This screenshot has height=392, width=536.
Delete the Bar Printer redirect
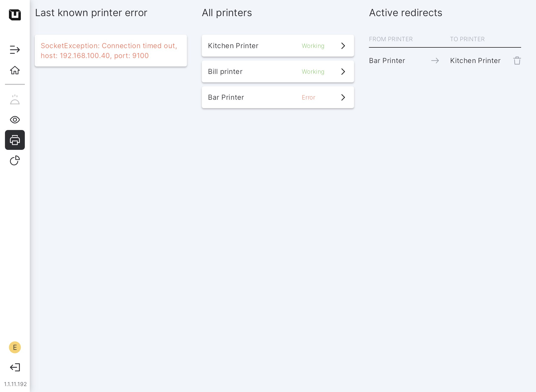click(x=517, y=61)
